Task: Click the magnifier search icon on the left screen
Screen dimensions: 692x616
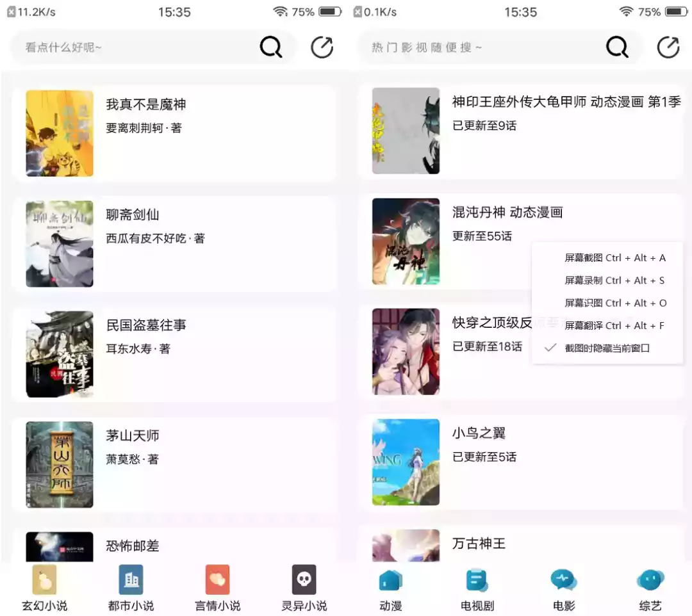Action: click(x=270, y=47)
